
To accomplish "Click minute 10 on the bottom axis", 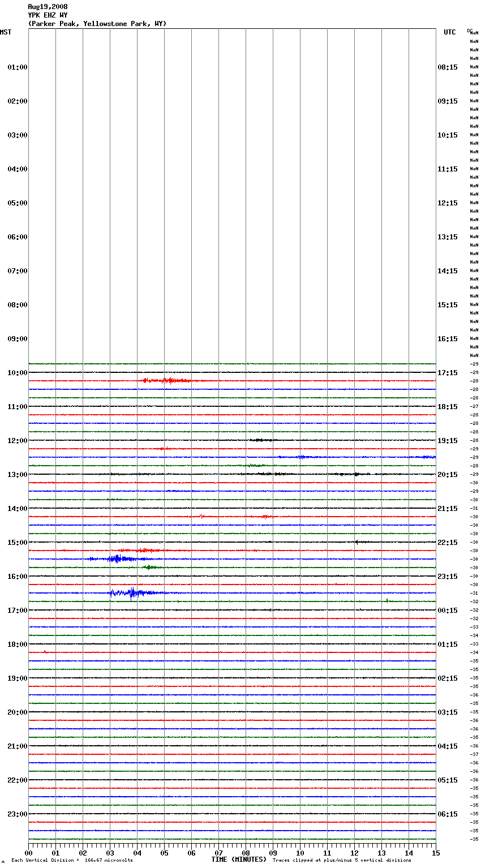I will pos(300,853).
